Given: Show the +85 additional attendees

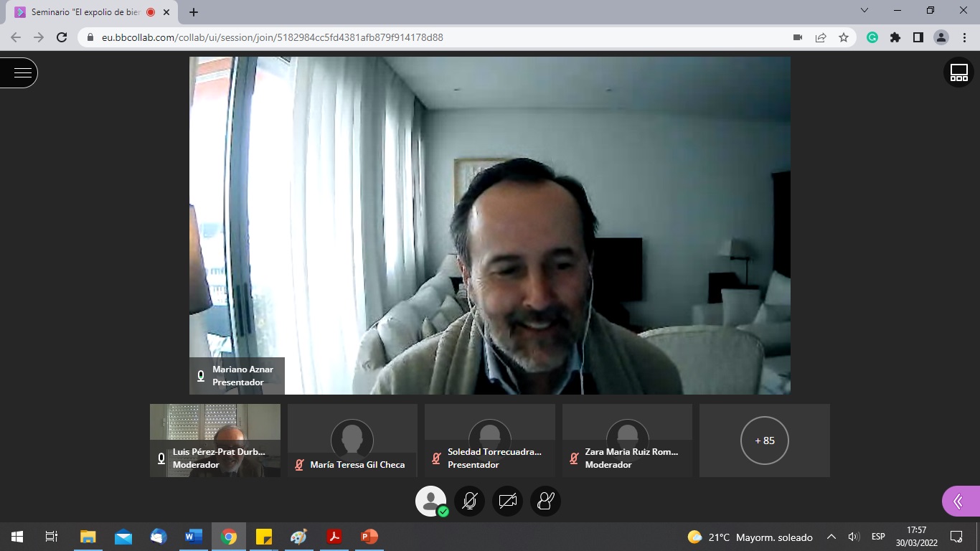Looking at the screenshot, I should click(764, 441).
